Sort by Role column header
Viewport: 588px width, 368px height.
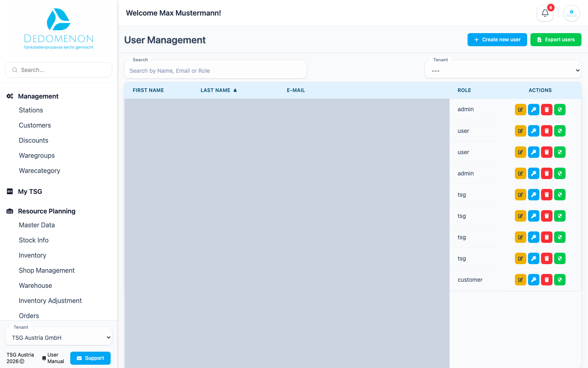click(464, 90)
